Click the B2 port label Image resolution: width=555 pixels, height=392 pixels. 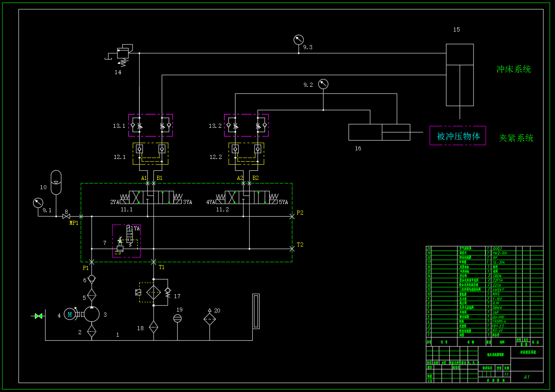[256, 178]
